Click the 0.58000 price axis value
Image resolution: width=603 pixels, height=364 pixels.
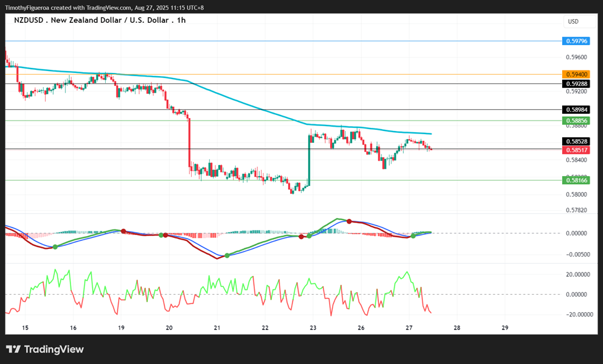pos(576,194)
